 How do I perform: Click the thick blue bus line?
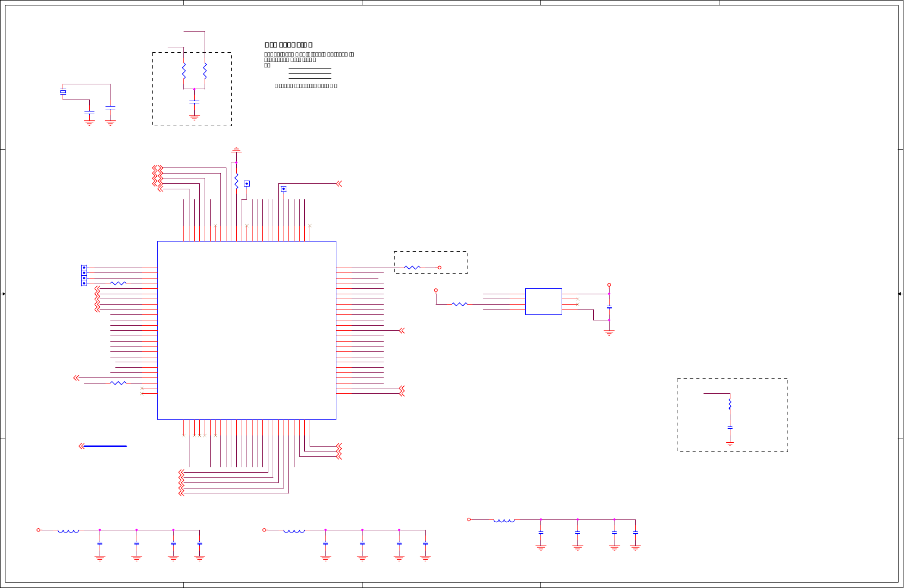(x=105, y=446)
